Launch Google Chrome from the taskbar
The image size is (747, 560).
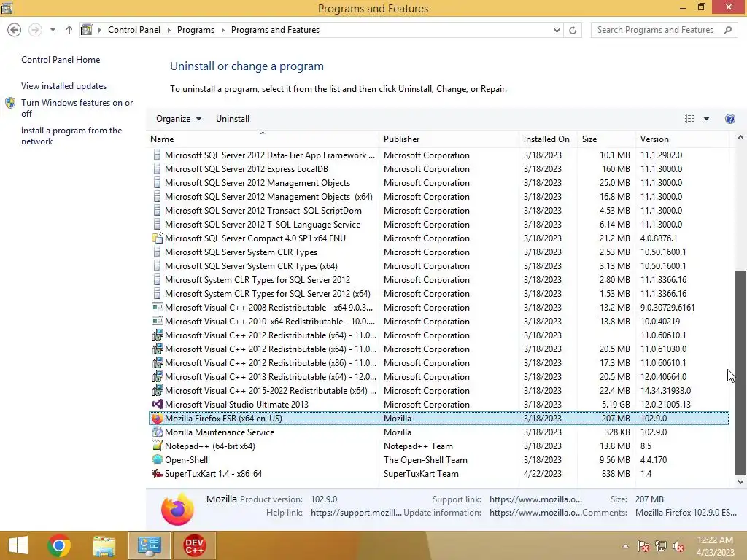59,545
